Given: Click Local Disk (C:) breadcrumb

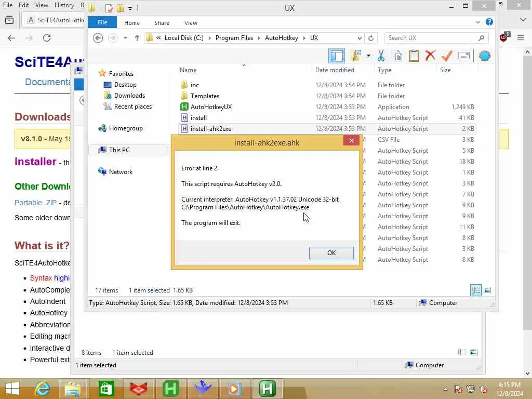Looking at the screenshot, I should click(x=184, y=38).
